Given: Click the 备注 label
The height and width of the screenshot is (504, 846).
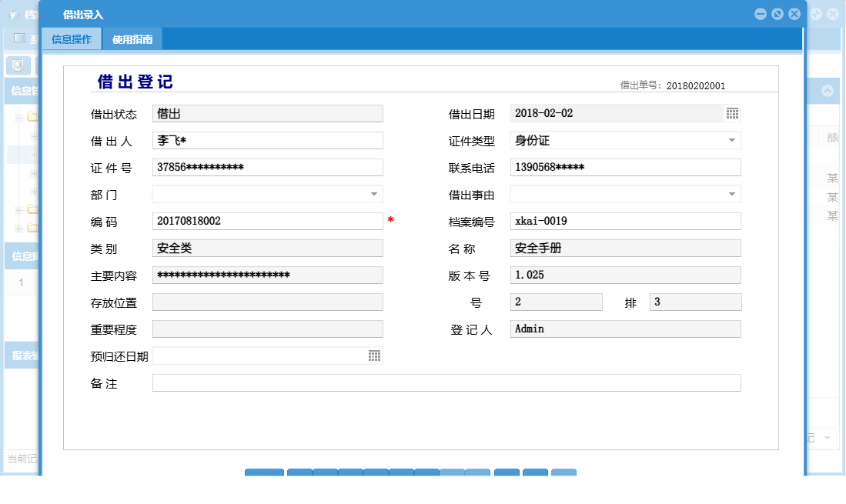Looking at the screenshot, I should [x=104, y=384].
